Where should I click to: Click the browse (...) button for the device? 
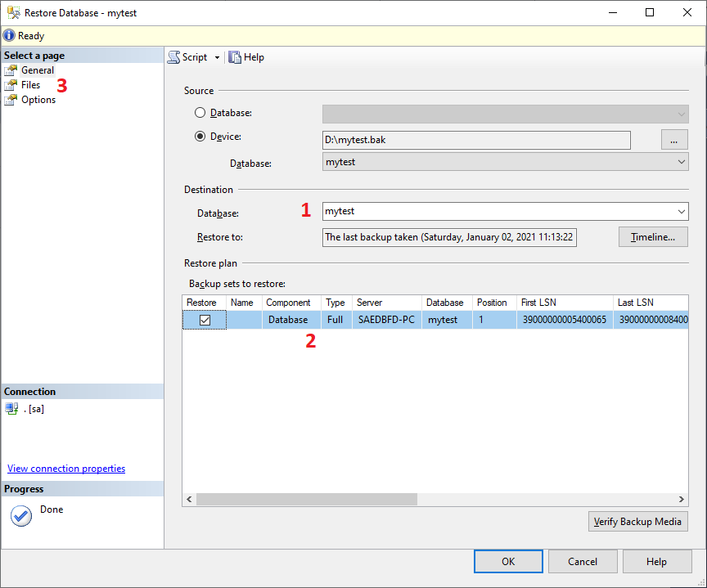pos(674,140)
